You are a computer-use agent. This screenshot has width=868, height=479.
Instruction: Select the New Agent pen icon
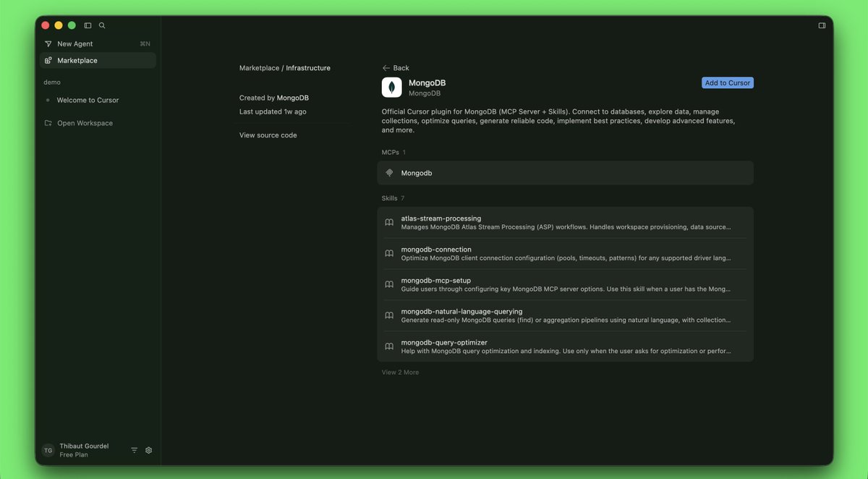tap(48, 43)
